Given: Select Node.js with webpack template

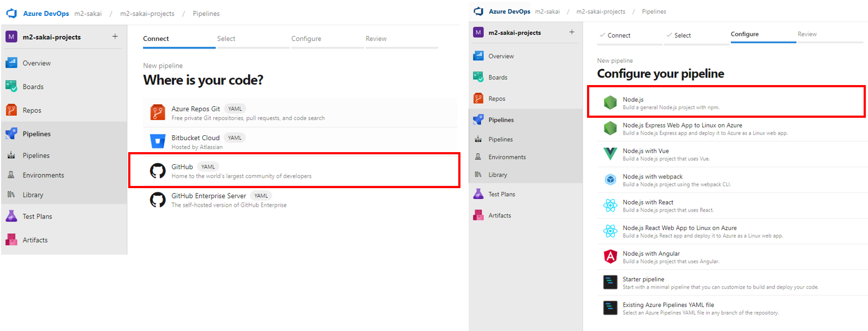Looking at the screenshot, I should point(733,180).
